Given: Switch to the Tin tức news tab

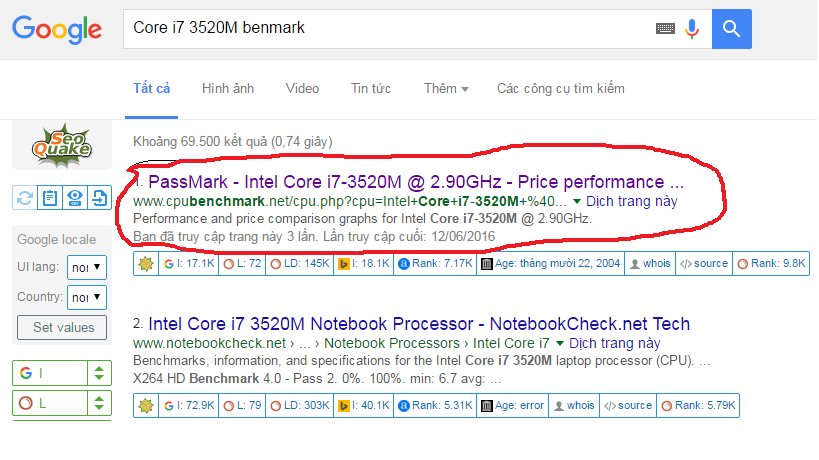Looking at the screenshot, I should (x=370, y=88).
